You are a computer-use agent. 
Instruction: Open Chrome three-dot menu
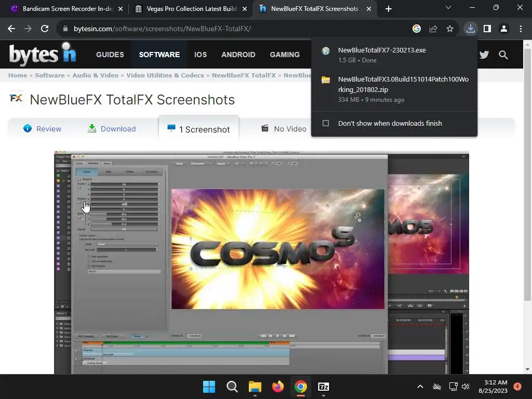point(521,29)
